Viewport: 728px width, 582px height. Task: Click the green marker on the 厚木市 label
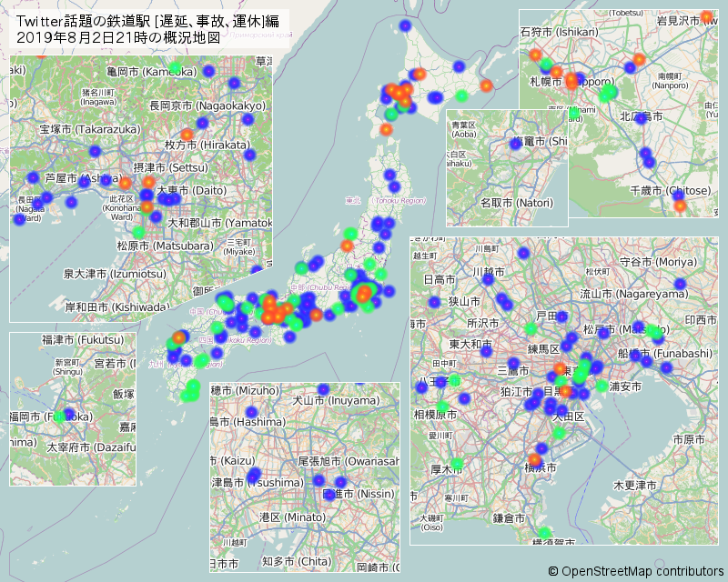(x=458, y=463)
